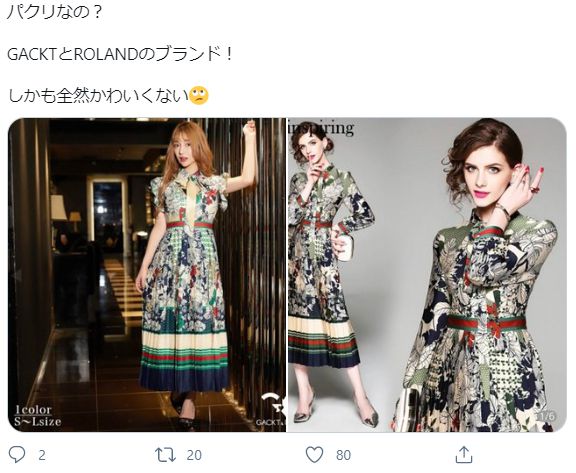Click the 1/6 counter badge on right photo
Image resolution: width=576 pixels, height=473 pixels.
tap(546, 416)
